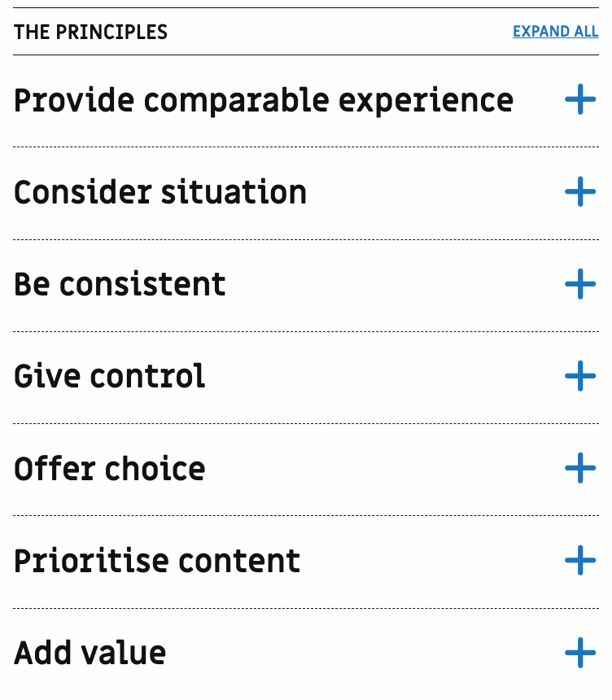
Task: Click the plus icon beside Offer choice
Action: point(580,469)
